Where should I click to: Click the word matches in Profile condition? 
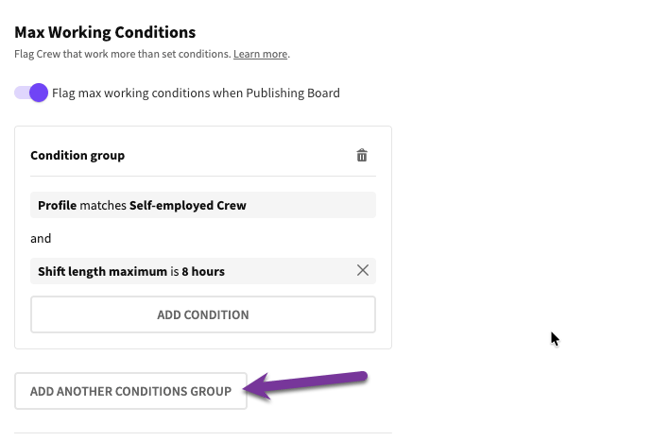pos(103,205)
